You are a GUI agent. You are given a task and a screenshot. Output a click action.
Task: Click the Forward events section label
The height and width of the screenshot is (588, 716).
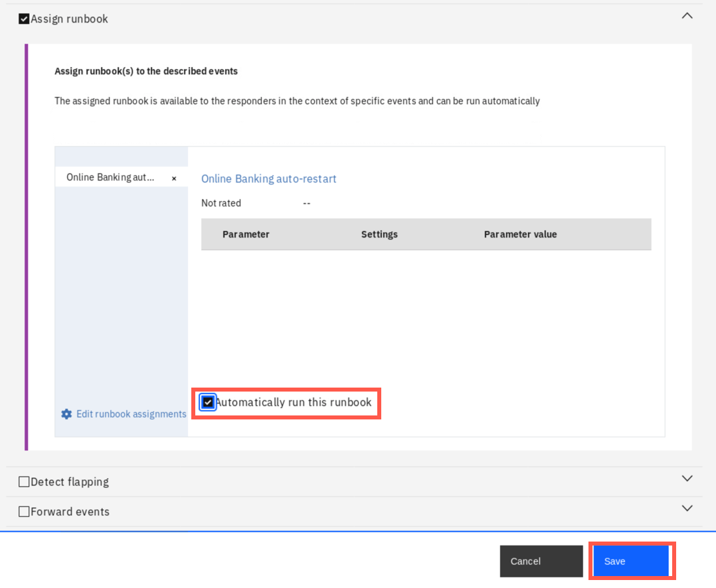point(70,512)
